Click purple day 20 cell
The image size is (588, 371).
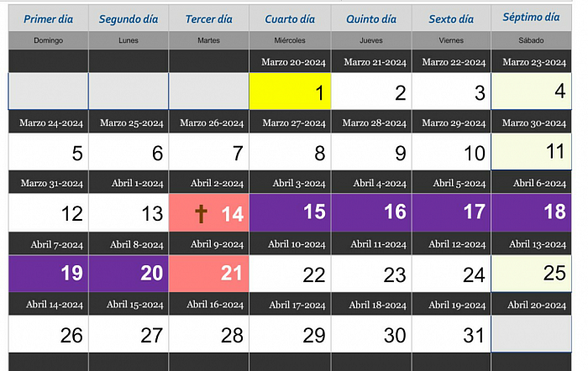[x=128, y=273]
